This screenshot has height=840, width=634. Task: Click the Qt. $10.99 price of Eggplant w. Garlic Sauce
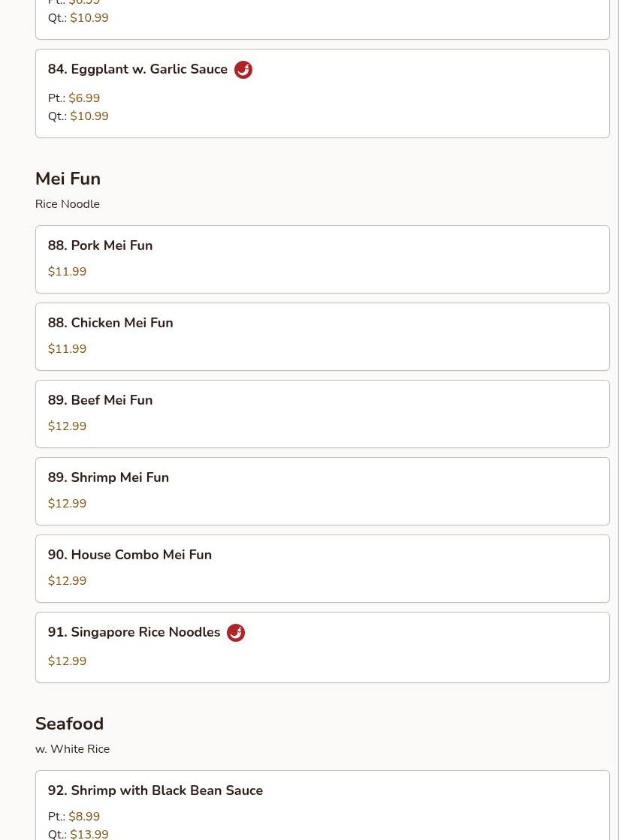tap(78, 116)
